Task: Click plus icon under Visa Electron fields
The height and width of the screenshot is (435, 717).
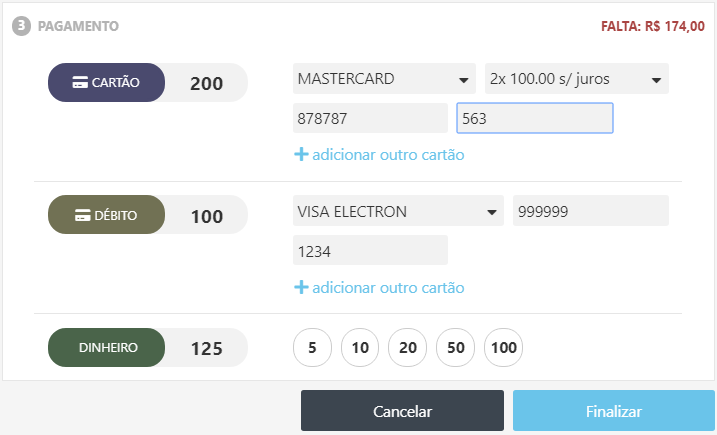Action: tap(300, 287)
